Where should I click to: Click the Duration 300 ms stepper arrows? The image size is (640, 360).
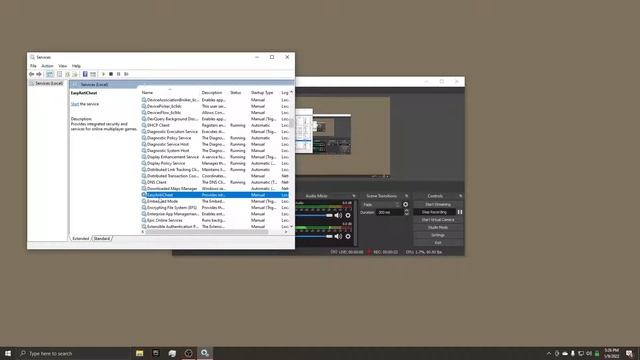point(406,212)
